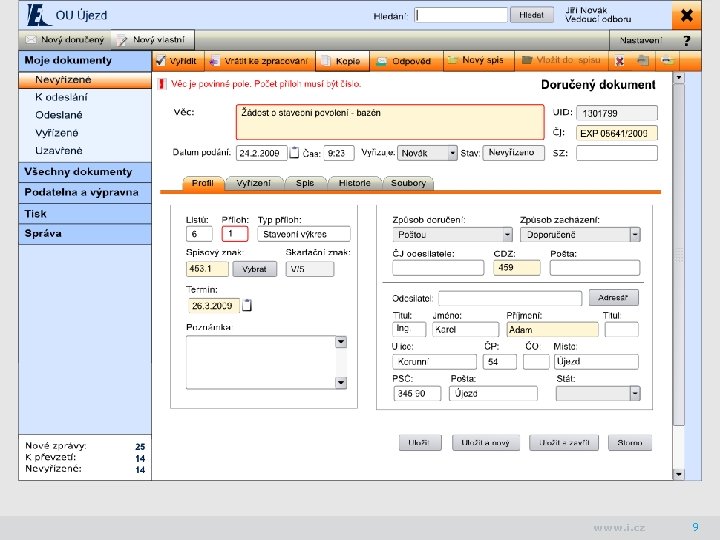Create a new file with Nový spis
The image size is (720, 540).
(x=478, y=61)
